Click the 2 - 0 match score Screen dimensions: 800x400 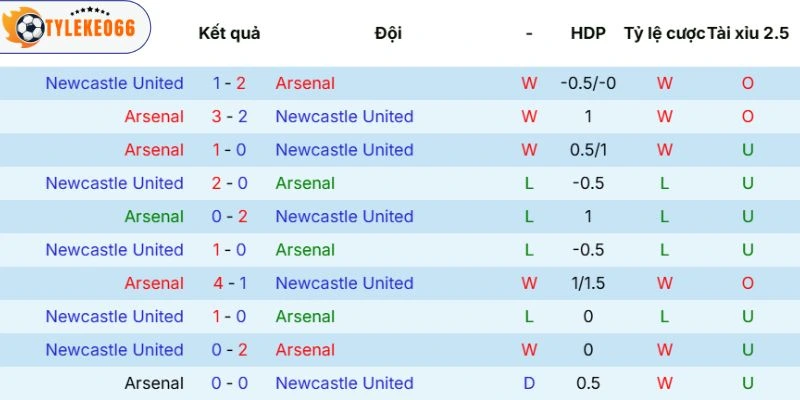(230, 183)
